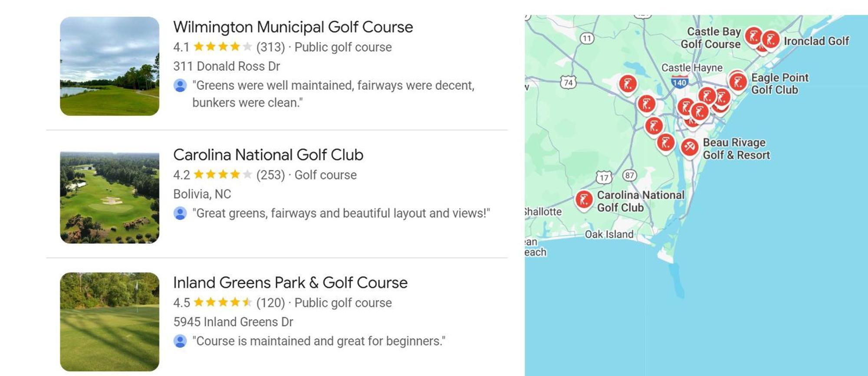This screenshot has width=868, height=376.
Task: Click the Castle Hayne label on map
Action: (692, 68)
